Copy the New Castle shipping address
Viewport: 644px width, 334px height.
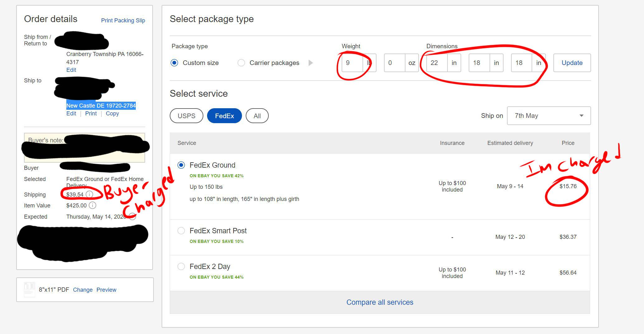(112, 113)
